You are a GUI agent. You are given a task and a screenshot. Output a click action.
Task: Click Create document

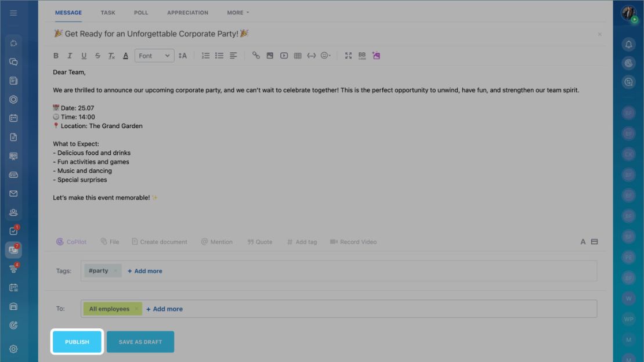[160, 242]
